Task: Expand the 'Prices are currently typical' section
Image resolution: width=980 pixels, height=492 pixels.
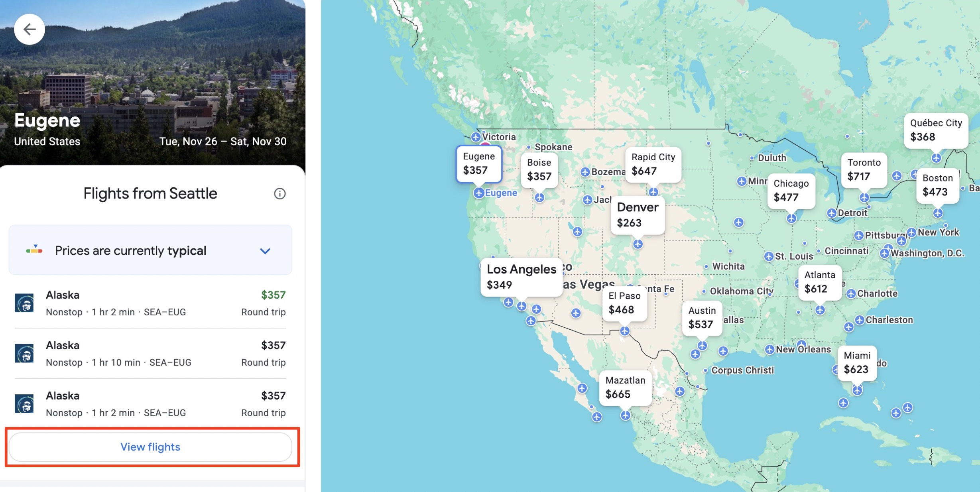Action: click(x=264, y=250)
